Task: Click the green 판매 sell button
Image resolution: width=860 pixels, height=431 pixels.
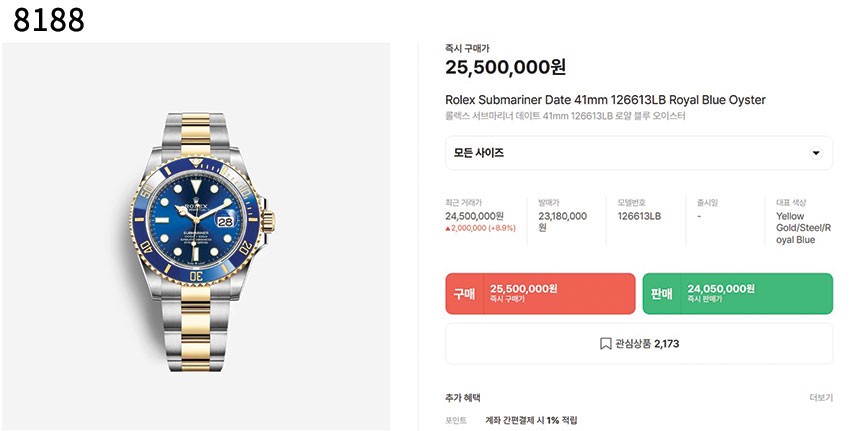Action: click(738, 293)
